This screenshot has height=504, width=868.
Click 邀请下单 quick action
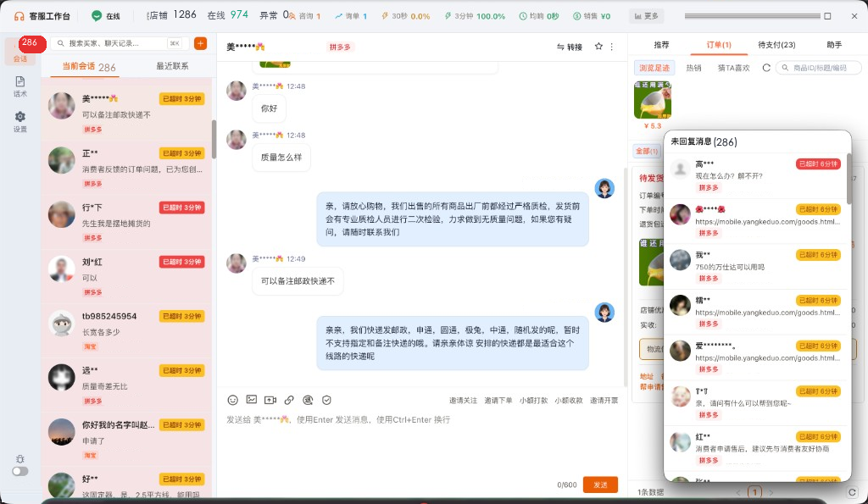498,401
